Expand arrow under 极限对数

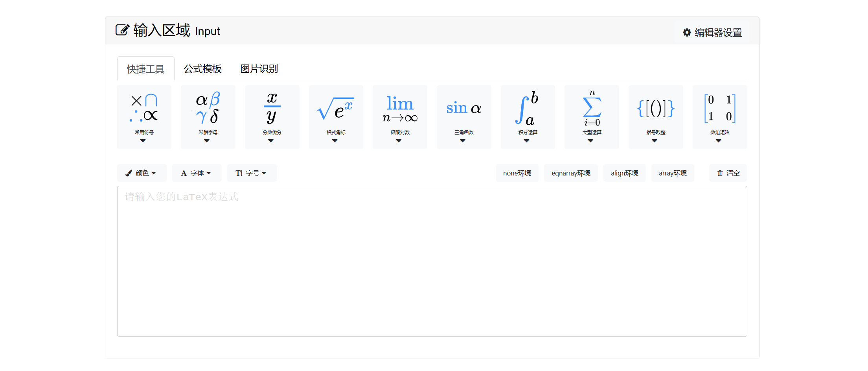(x=399, y=141)
